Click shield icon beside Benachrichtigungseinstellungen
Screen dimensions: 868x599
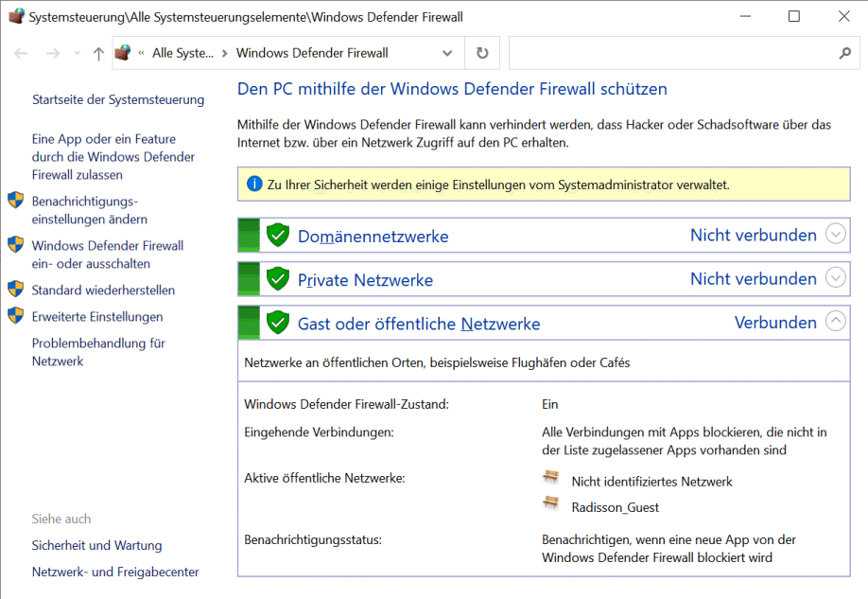point(15,200)
